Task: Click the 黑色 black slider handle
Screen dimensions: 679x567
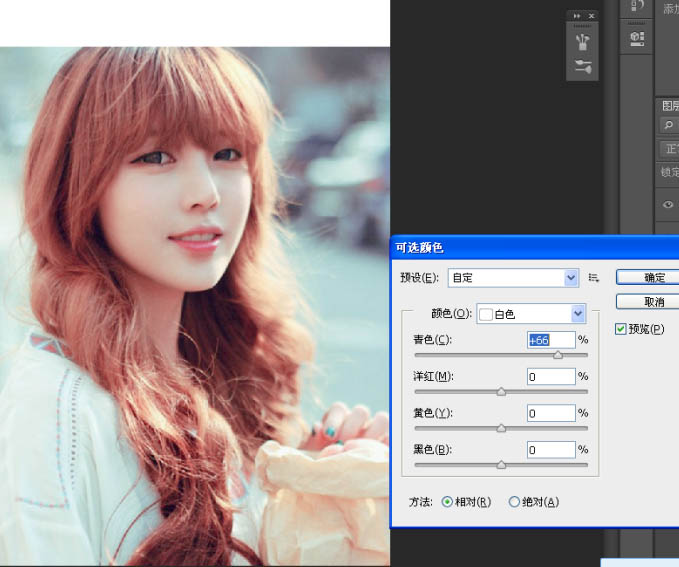Action: 501,464
